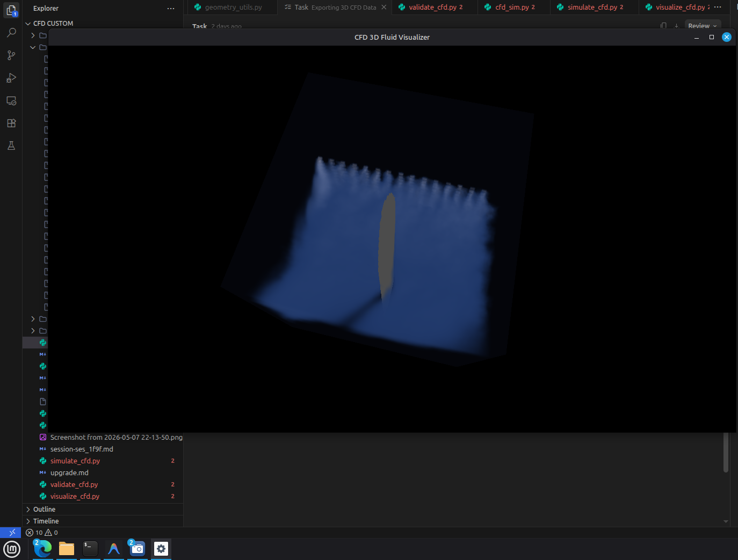738x560 pixels.
Task: Click python icon of simulate_cfd.py in explorer
Action: point(43,461)
